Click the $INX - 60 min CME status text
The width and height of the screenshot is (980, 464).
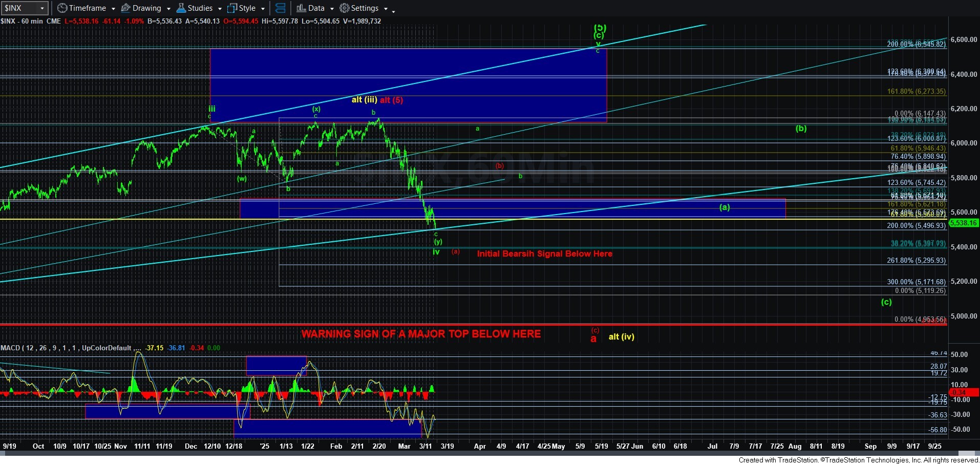pyautogui.click(x=31, y=21)
